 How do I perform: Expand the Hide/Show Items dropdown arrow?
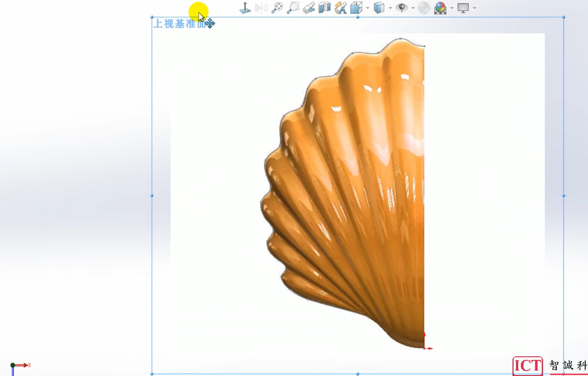[x=413, y=8]
